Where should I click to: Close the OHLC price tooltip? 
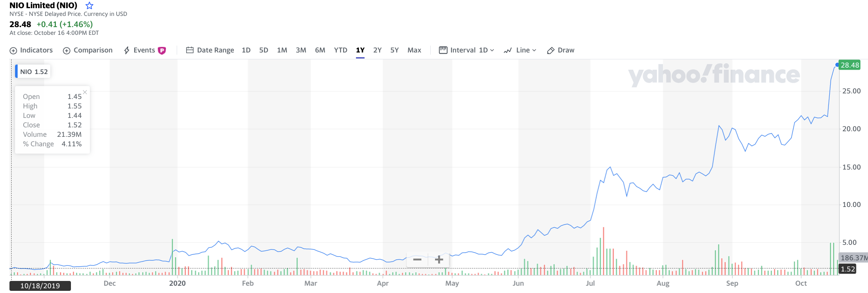tap(85, 92)
